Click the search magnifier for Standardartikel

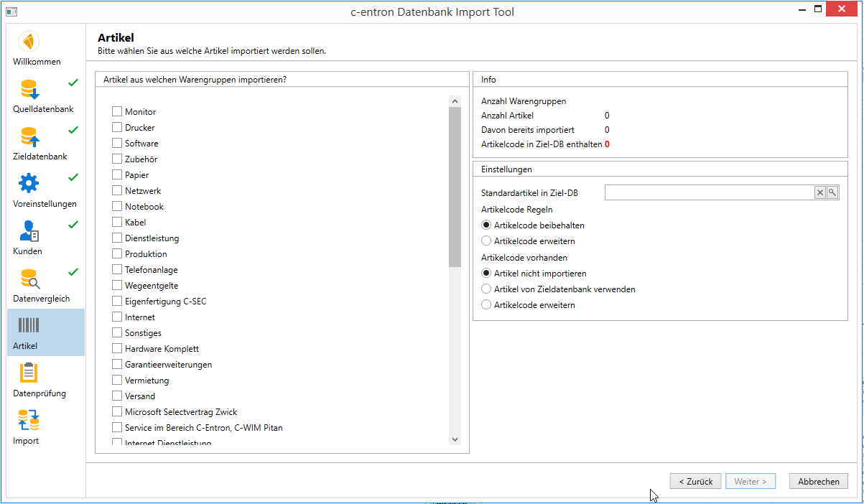tap(832, 192)
